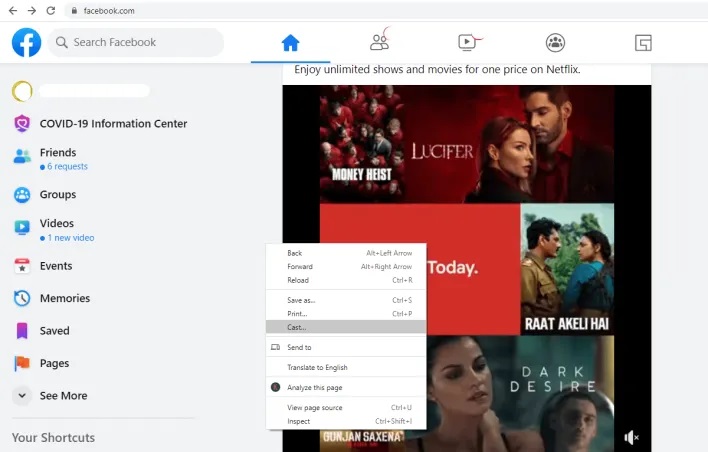Unmute video with speaker icon
This screenshot has height=452, width=708.
coord(631,437)
